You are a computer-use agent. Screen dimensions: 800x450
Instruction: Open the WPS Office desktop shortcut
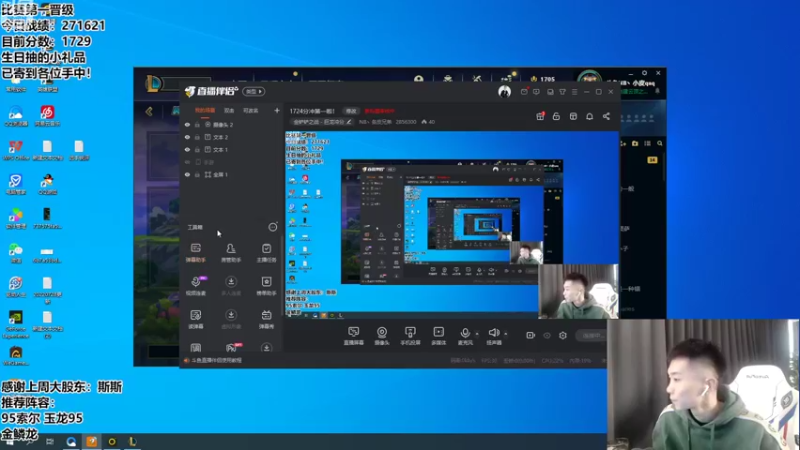click(15, 150)
